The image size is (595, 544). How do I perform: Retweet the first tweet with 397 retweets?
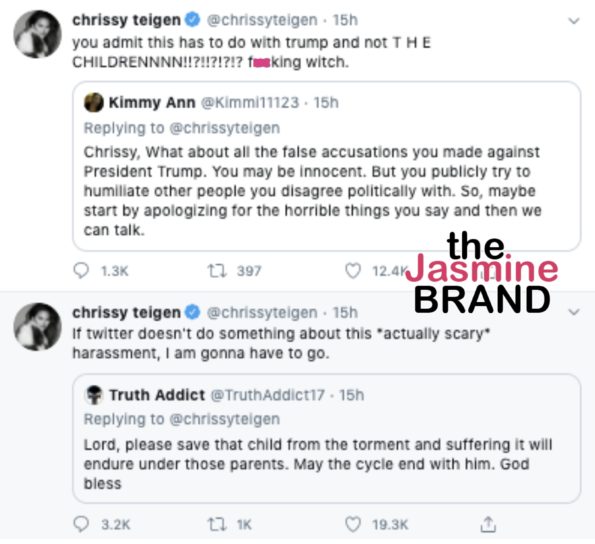pyautogui.click(x=217, y=271)
